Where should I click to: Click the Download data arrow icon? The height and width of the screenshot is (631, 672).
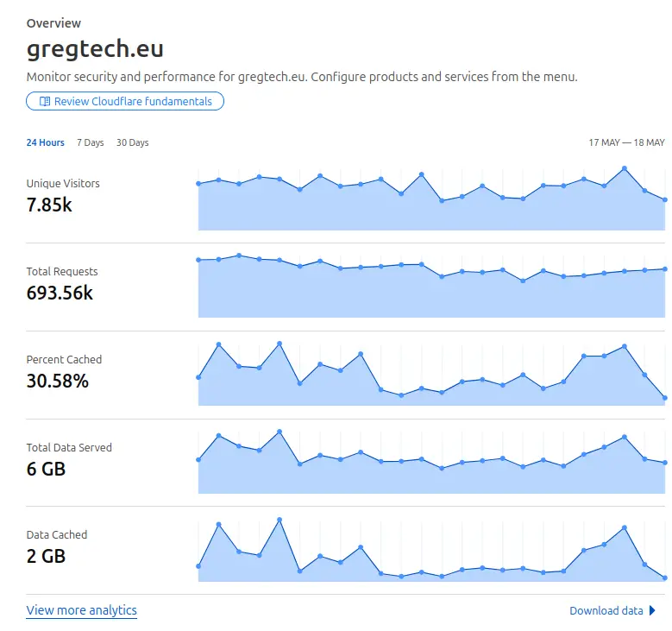[x=652, y=610]
